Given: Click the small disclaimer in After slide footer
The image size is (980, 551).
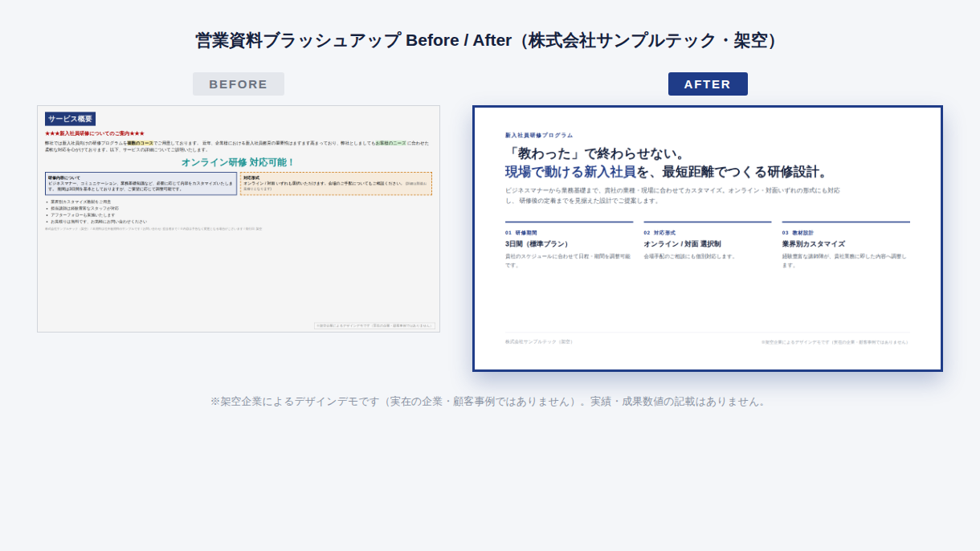Looking at the screenshot, I should pos(835,342).
